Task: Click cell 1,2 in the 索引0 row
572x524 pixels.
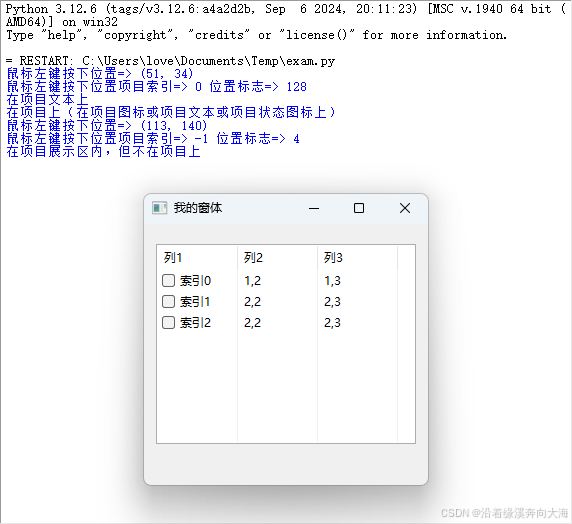Action: (x=252, y=281)
